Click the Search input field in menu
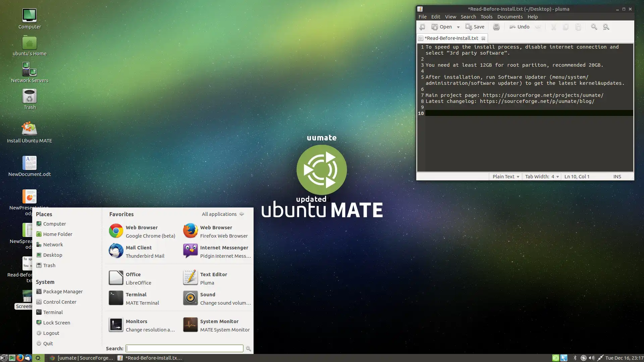644x362 pixels. point(184,348)
